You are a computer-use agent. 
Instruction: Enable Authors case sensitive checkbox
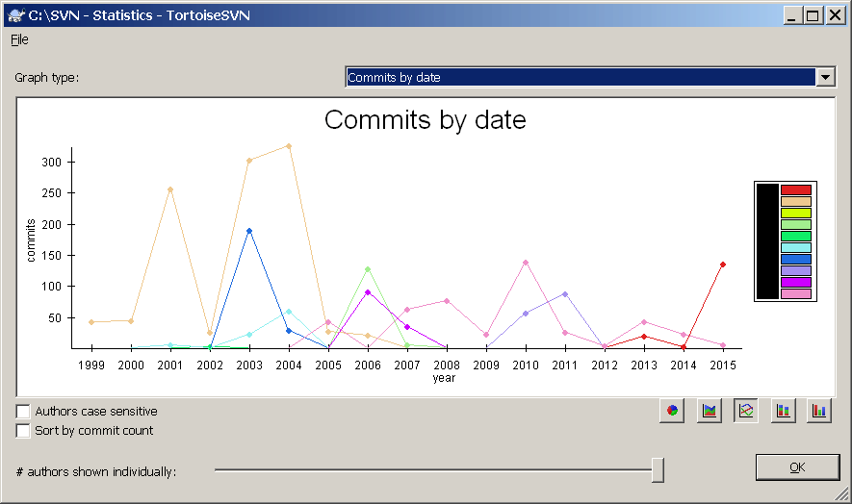23,412
